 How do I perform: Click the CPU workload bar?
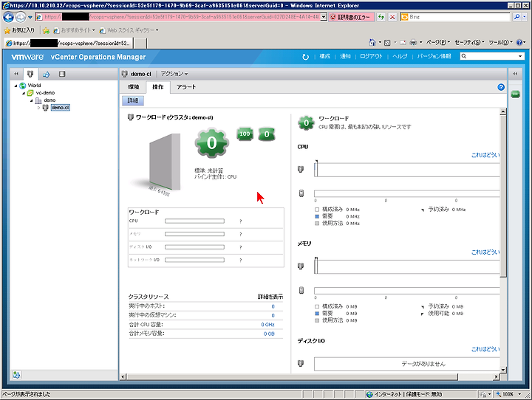(194, 221)
